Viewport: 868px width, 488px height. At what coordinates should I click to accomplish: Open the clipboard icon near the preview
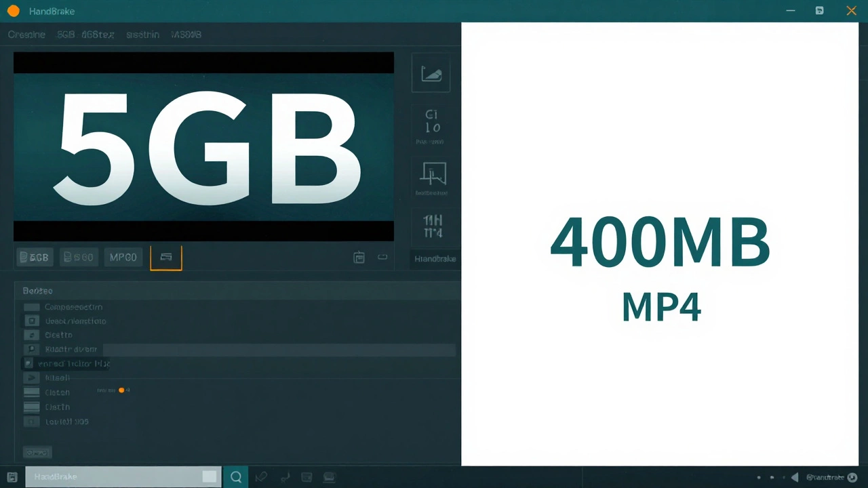coord(359,257)
